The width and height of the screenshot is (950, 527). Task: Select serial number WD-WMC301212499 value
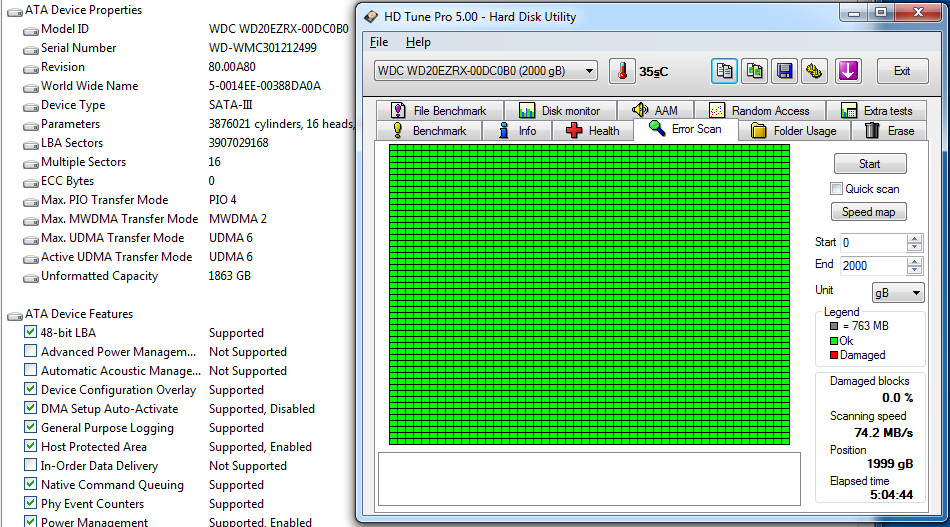pyautogui.click(x=262, y=48)
